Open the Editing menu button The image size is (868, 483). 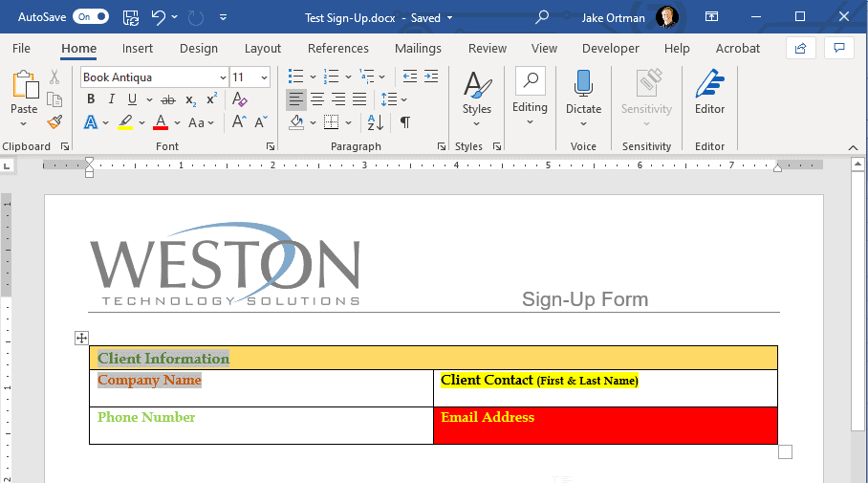(530, 97)
